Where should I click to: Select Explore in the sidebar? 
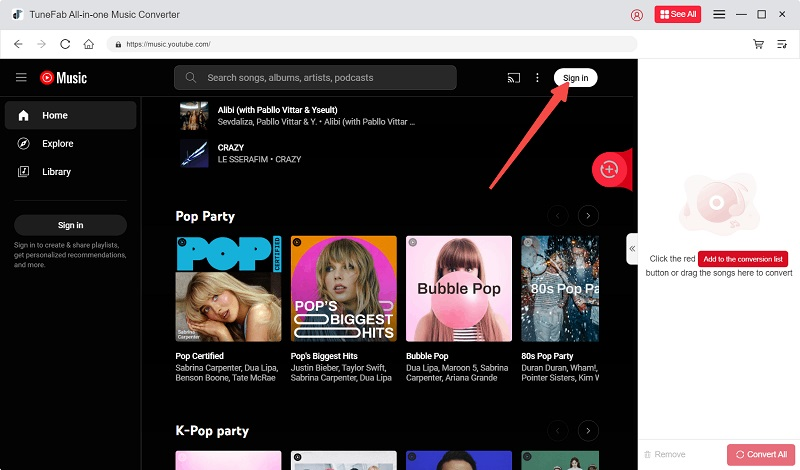[70, 143]
